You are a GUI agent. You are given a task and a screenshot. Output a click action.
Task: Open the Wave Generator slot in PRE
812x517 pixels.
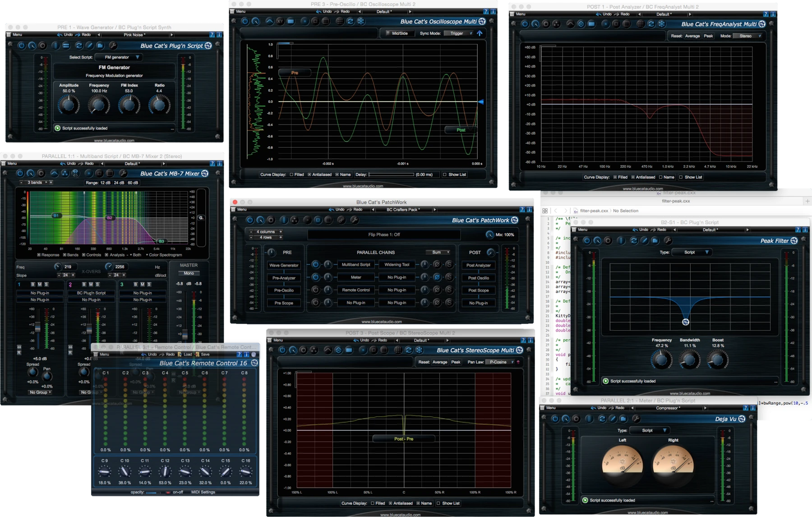tap(284, 265)
